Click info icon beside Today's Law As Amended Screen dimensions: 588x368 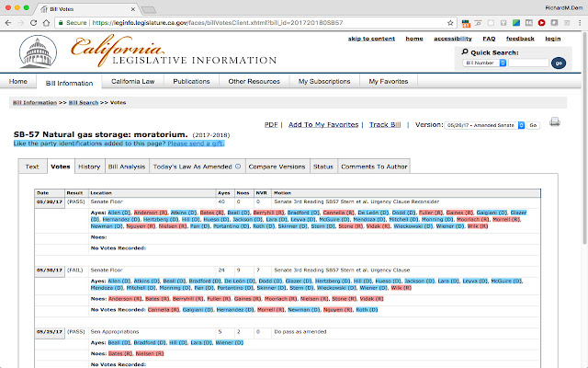pyautogui.click(x=238, y=167)
